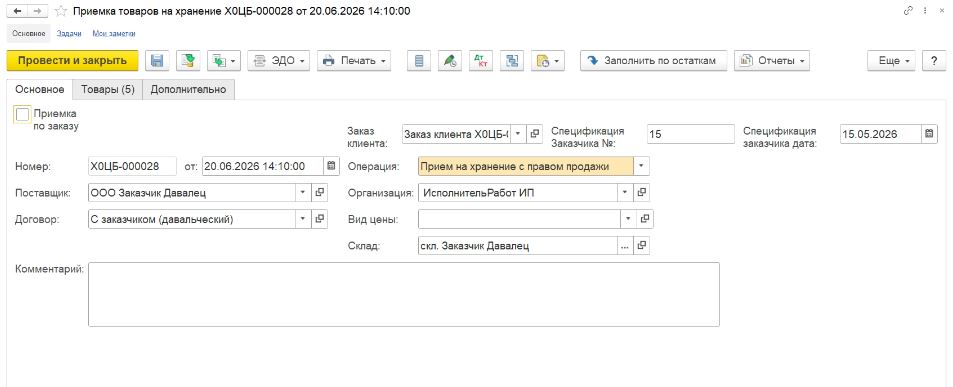Screen dimensions: 953x387
Task: Expand Операция dropdown list
Action: [641, 166]
